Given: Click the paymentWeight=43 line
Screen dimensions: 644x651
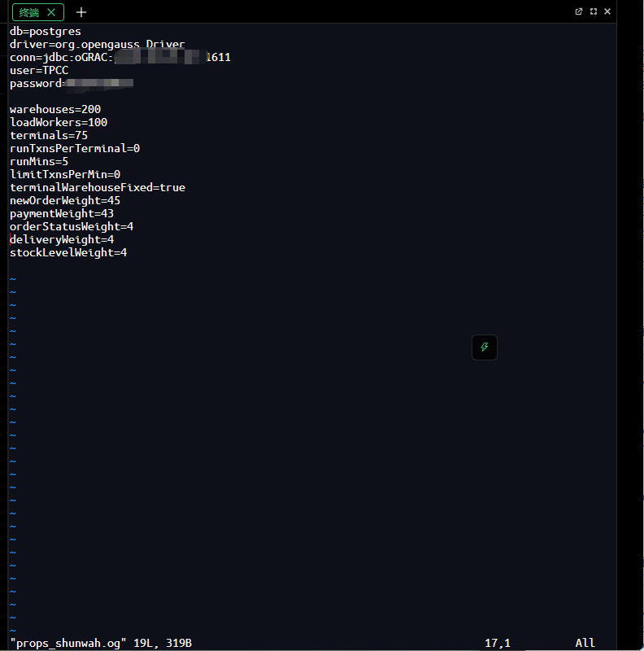Looking at the screenshot, I should click(x=62, y=213).
